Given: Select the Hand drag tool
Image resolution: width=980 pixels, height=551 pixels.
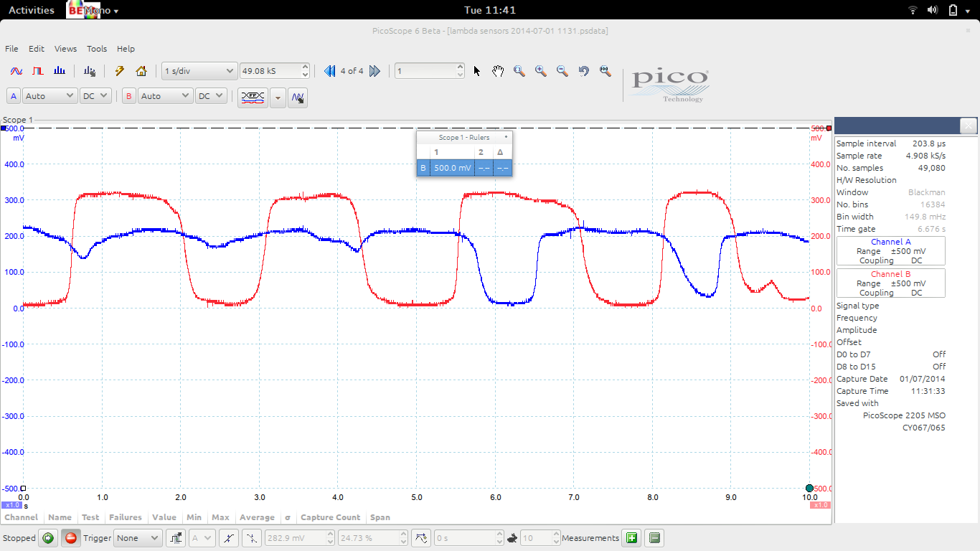Looking at the screenshot, I should pos(498,71).
